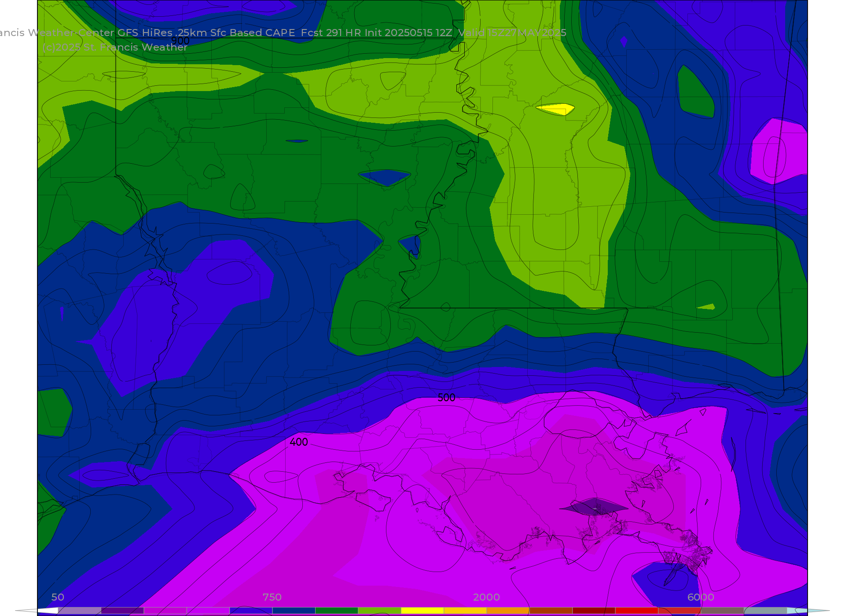Click the 500 contour label
This screenshot has width=845, height=616.
click(x=446, y=398)
